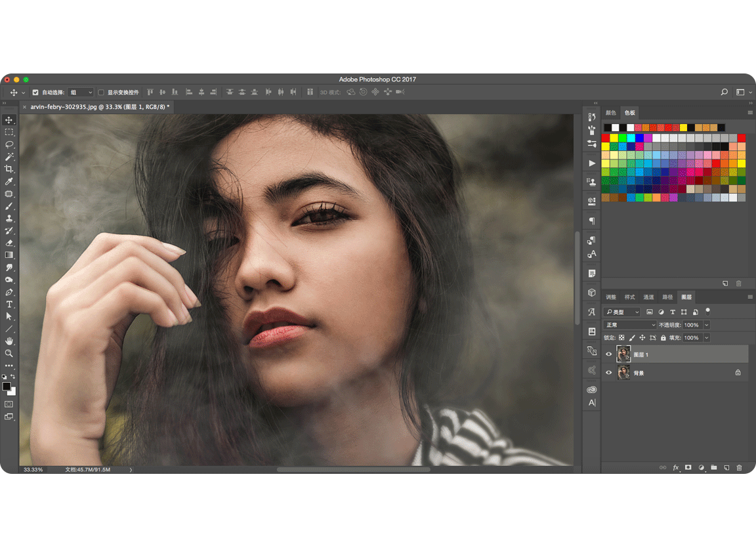The width and height of the screenshot is (756, 548).
Task: Select the Rectangular Marquee tool
Action: 9,132
